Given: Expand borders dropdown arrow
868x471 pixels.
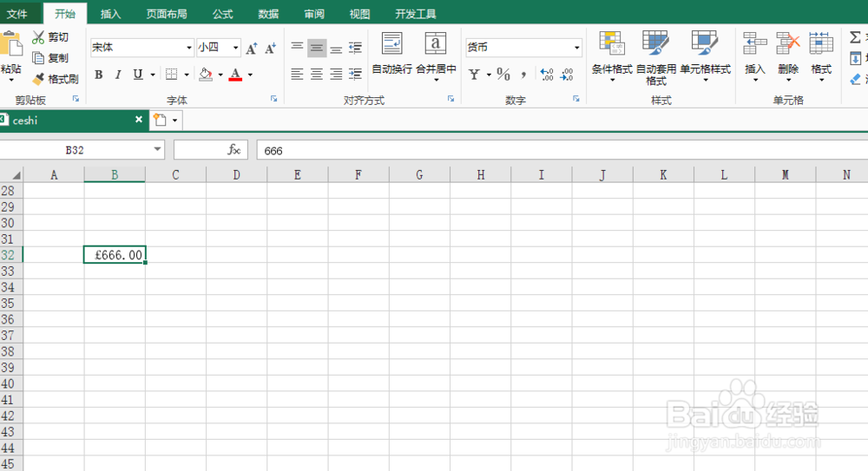Looking at the screenshot, I should pyautogui.click(x=187, y=75).
